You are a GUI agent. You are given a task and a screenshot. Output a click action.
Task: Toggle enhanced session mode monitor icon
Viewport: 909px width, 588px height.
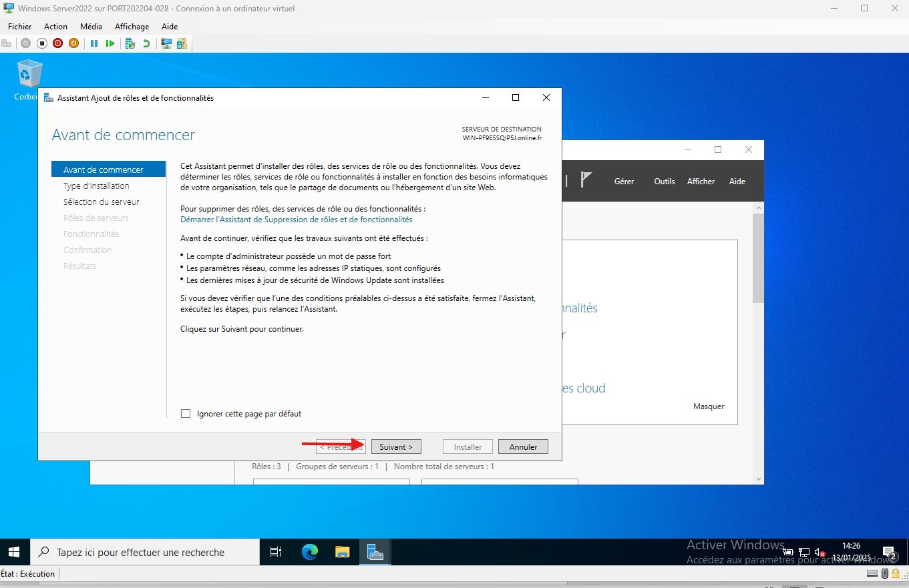pyautogui.click(x=166, y=43)
